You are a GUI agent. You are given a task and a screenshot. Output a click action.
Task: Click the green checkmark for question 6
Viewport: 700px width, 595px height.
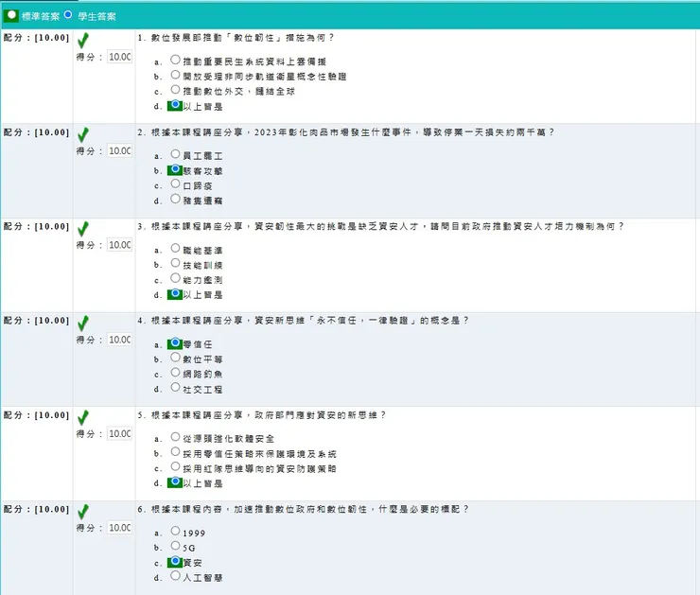pyautogui.click(x=83, y=512)
